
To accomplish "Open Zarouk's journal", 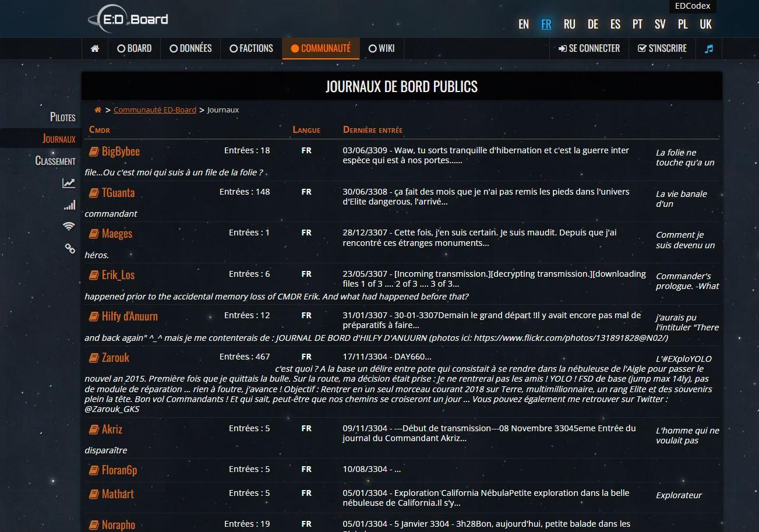I will coord(115,358).
